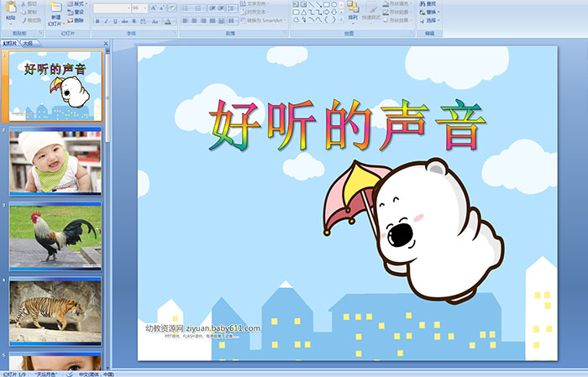This screenshot has height=377, width=588.
Task: Select slide 4 tiger thumbnail
Action: [x=55, y=312]
